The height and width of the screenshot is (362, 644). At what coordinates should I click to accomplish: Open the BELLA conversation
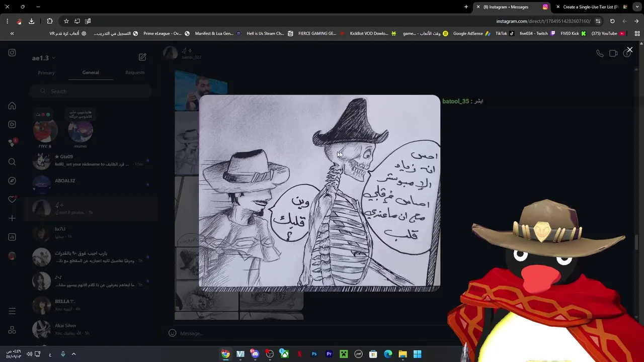click(x=91, y=305)
